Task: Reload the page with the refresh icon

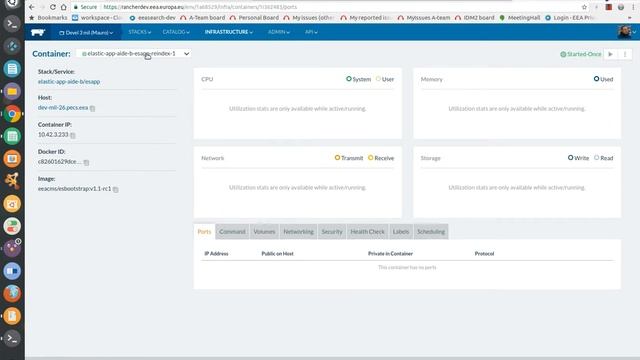Action: coord(53,7)
